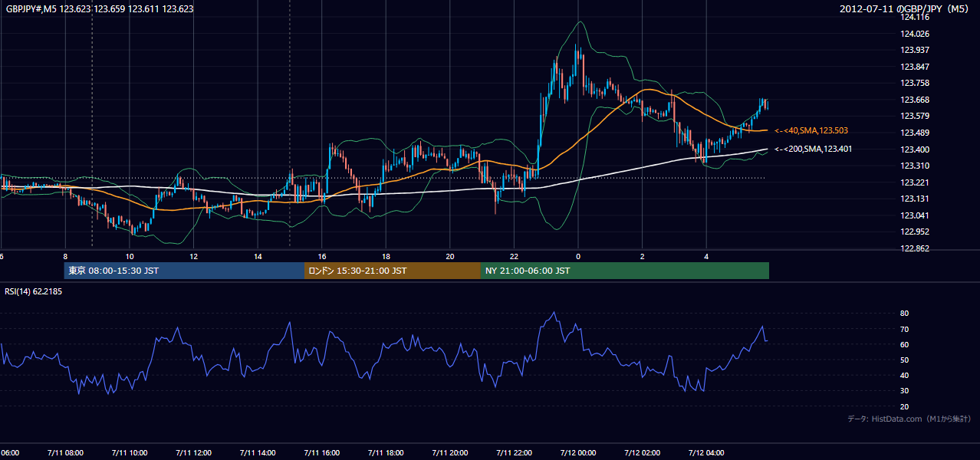Click the 7/11 10:00 bottom time label
Image resolution: width=980 pixels, height=460 pixels.
pyautogui.click(x=129, y=452)
